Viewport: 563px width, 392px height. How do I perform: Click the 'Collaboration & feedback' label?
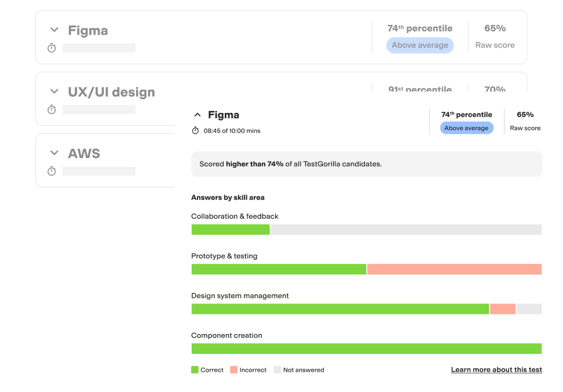(235, 216)
